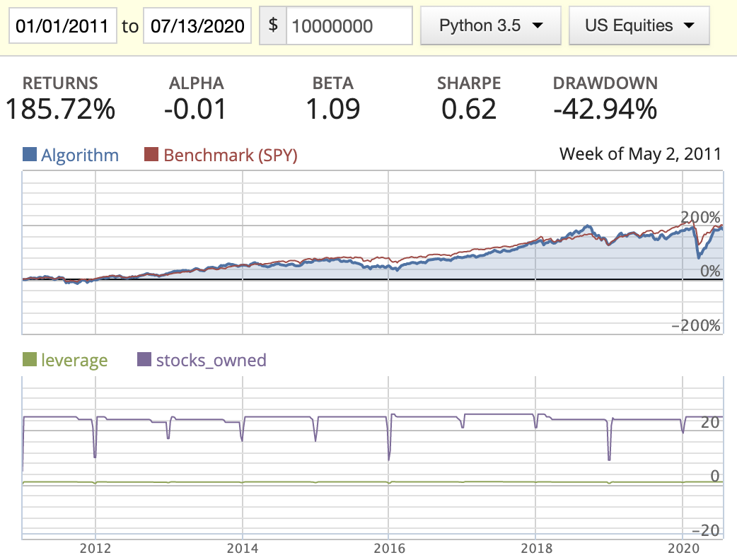Image resolution: width=737 pixels, height=560 pixels.
Task: Click the capital amount field 10000000
Action: click(349, 26)
